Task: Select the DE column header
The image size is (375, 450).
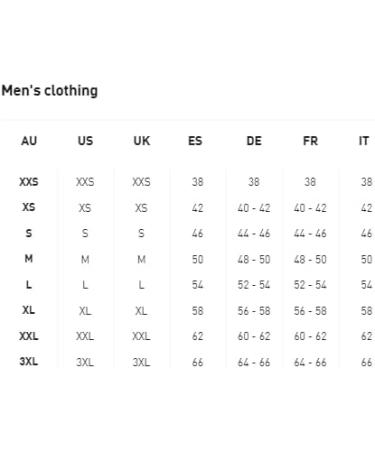Action: coord(254,141)
